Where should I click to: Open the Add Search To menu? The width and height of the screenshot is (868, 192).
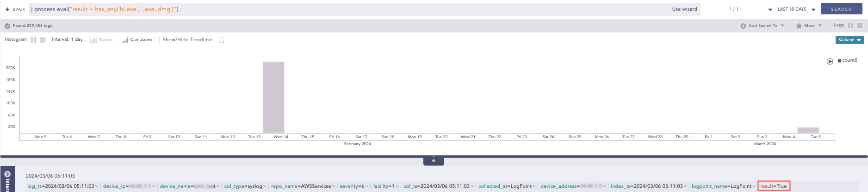[762, 26]
